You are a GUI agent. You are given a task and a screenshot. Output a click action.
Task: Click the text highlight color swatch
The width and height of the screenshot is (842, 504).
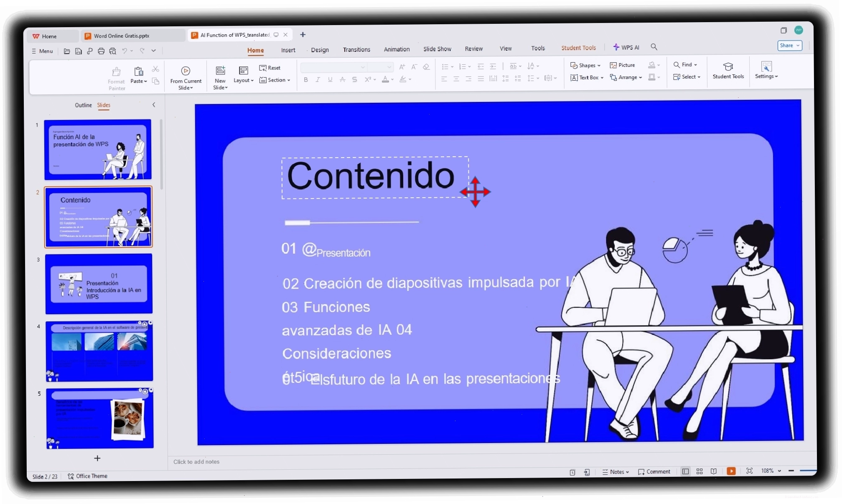[x=403, y=79]
